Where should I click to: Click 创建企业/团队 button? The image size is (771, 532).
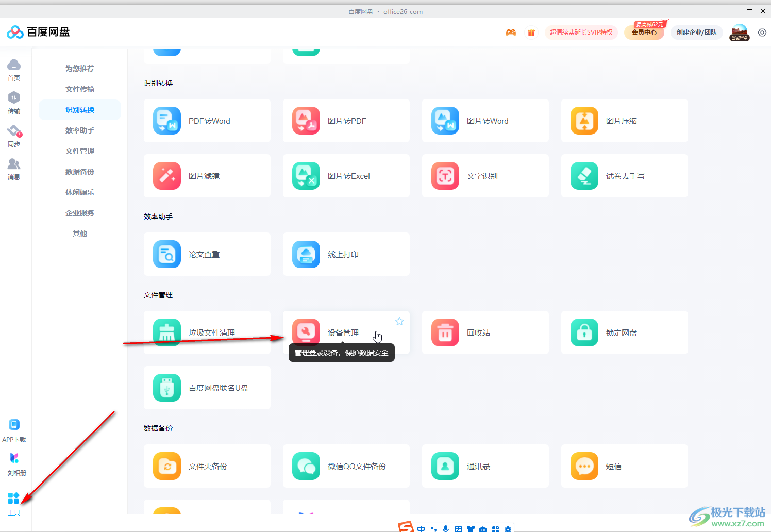[x=697, y=32]
